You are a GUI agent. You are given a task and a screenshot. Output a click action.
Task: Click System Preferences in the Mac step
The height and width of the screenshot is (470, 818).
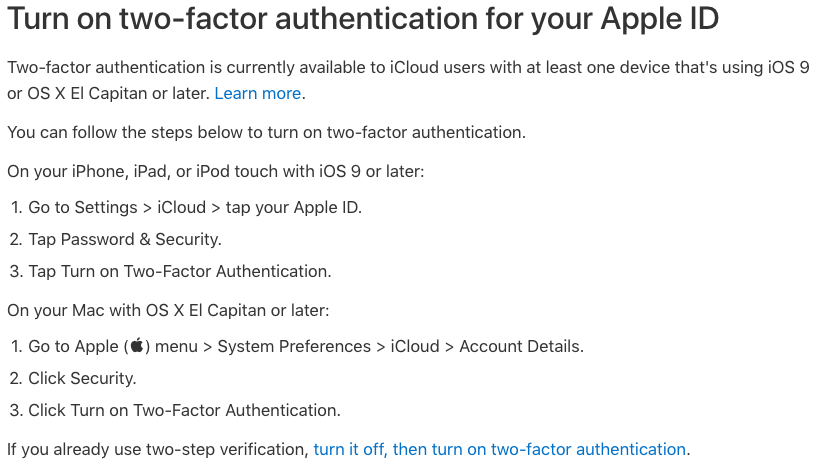(294, 346)
